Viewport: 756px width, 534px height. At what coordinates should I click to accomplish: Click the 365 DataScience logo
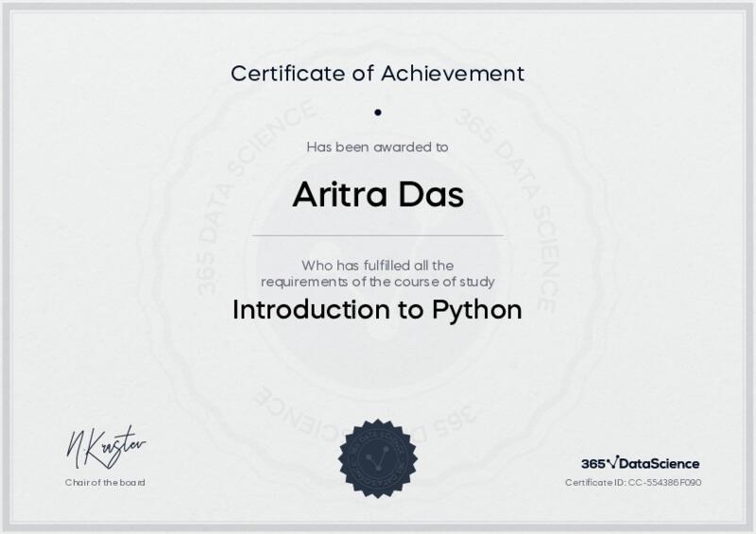pos(640,463)
